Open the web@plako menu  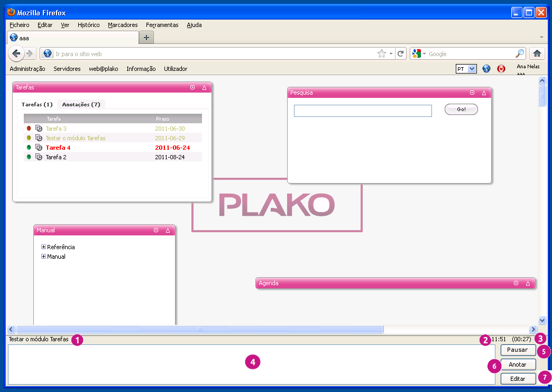pyautogui.click(x=104, y=69)
